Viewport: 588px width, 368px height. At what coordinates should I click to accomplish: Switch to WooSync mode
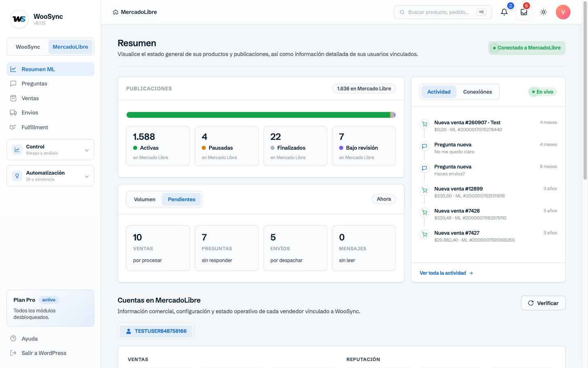point(28,47)
